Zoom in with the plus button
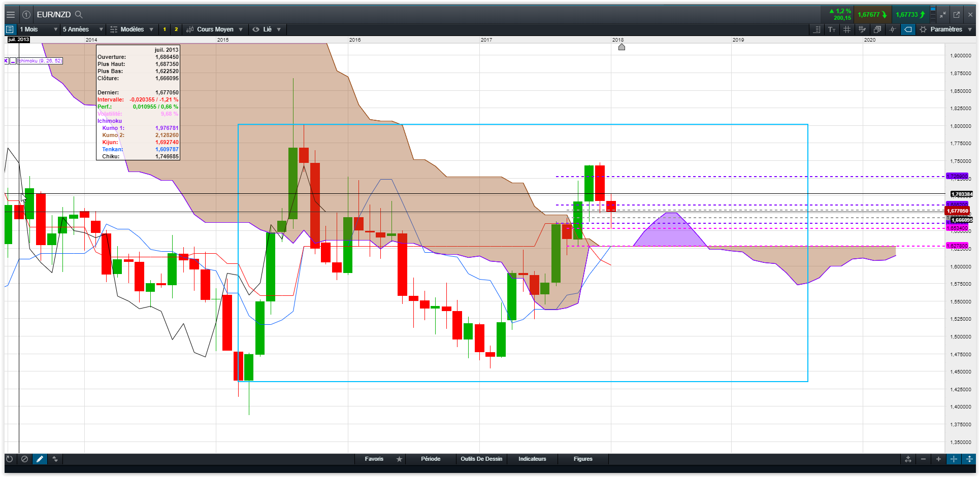This screenshot has width=980, height=477. pos(938,459)
